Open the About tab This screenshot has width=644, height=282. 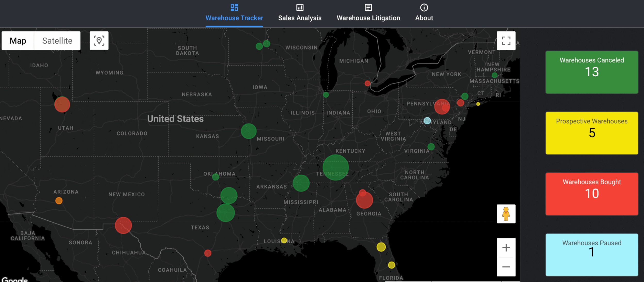point(424,13)
